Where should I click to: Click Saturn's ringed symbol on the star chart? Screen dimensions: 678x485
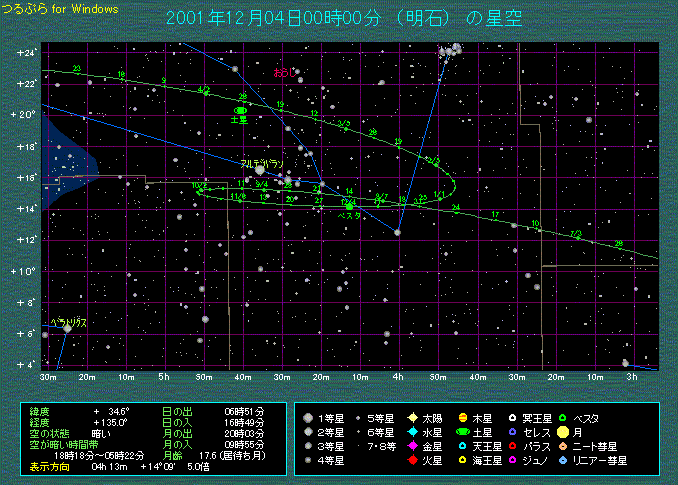[240, 111]
